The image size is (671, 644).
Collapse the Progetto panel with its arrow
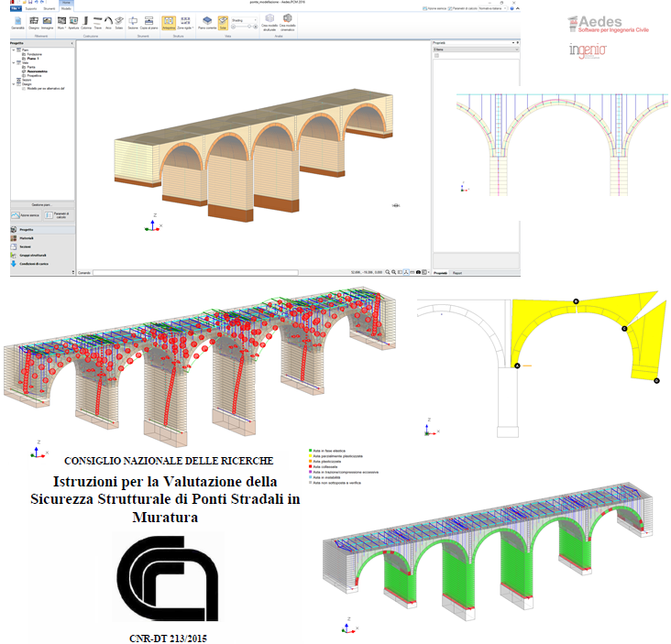tap(71, 43)
